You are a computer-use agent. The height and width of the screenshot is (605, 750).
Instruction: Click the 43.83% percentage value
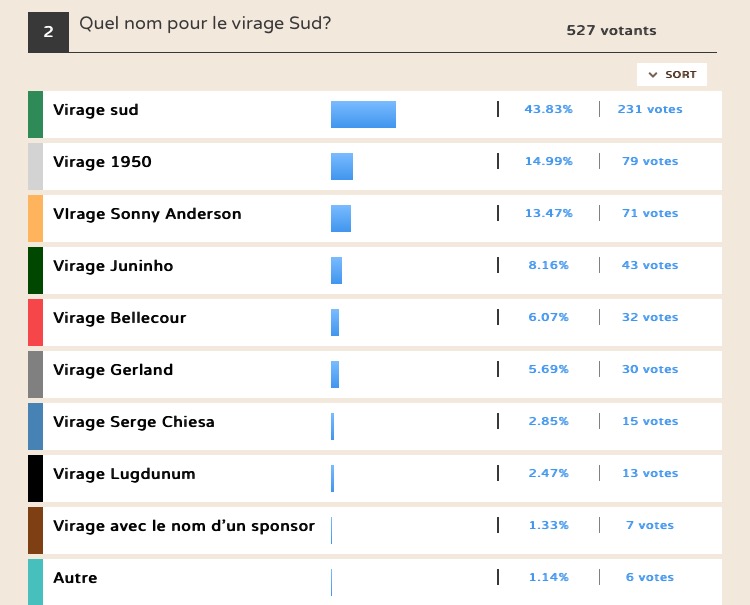(548, 109)
